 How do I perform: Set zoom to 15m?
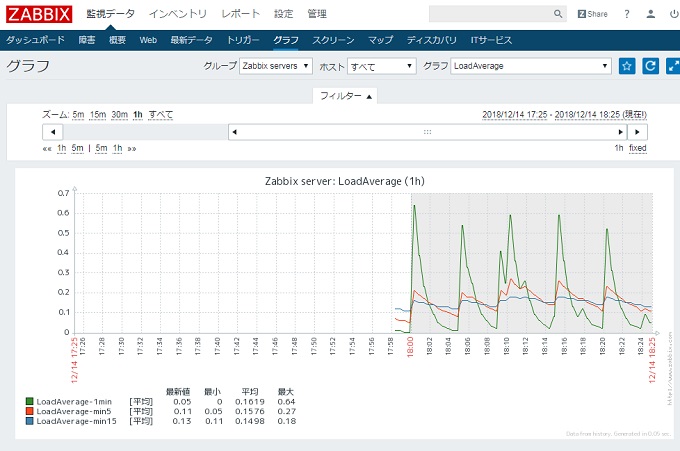tap(98, 114)
